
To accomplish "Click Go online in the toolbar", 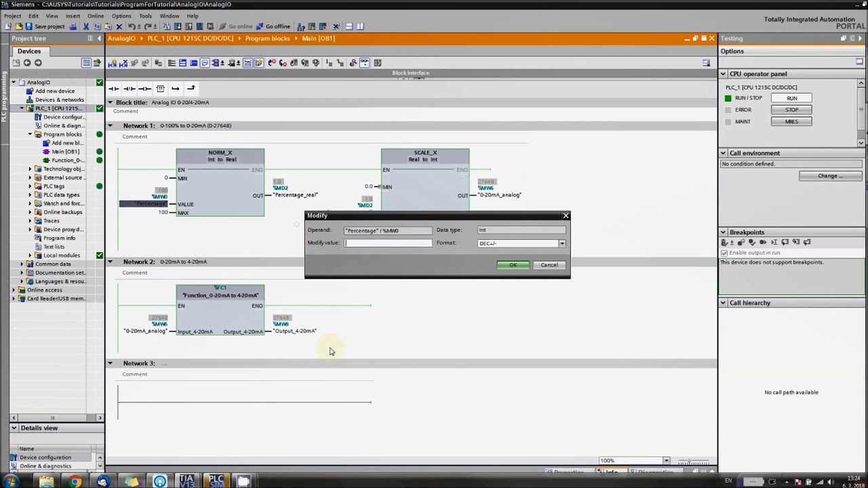I will tap(236, 26).
